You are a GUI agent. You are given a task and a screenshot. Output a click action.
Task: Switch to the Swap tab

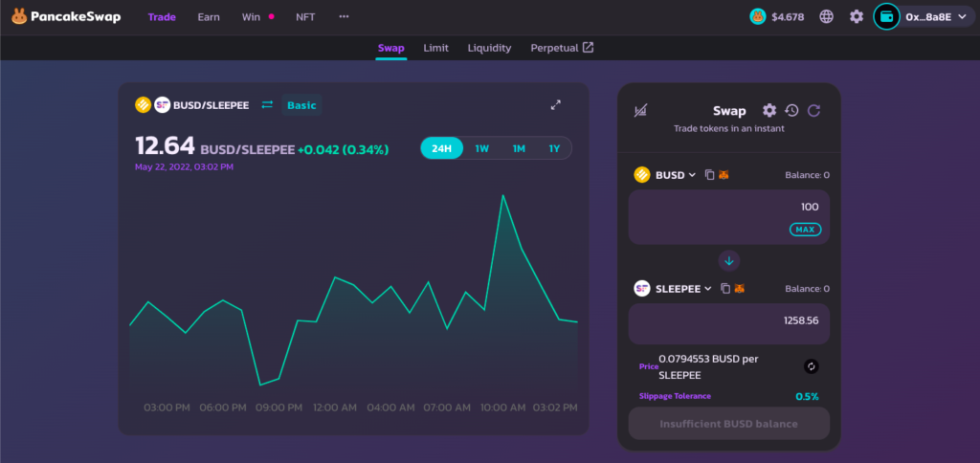click(x=391, y=48)
